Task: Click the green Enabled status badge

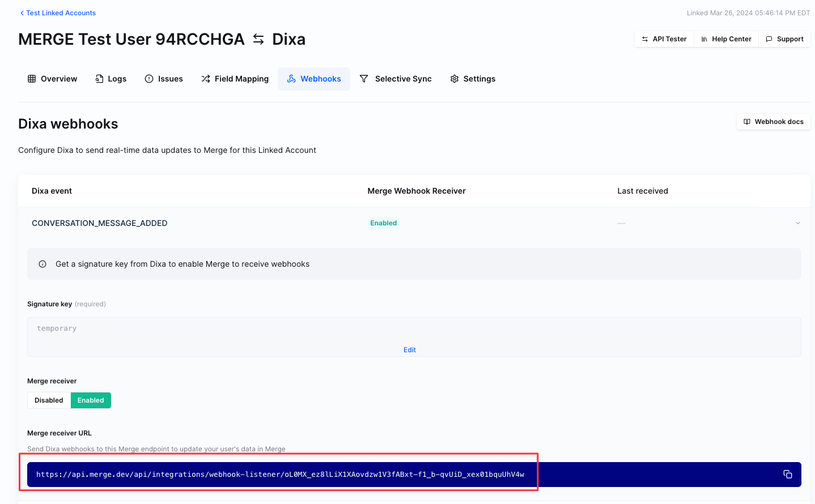Action: [384, 223]
